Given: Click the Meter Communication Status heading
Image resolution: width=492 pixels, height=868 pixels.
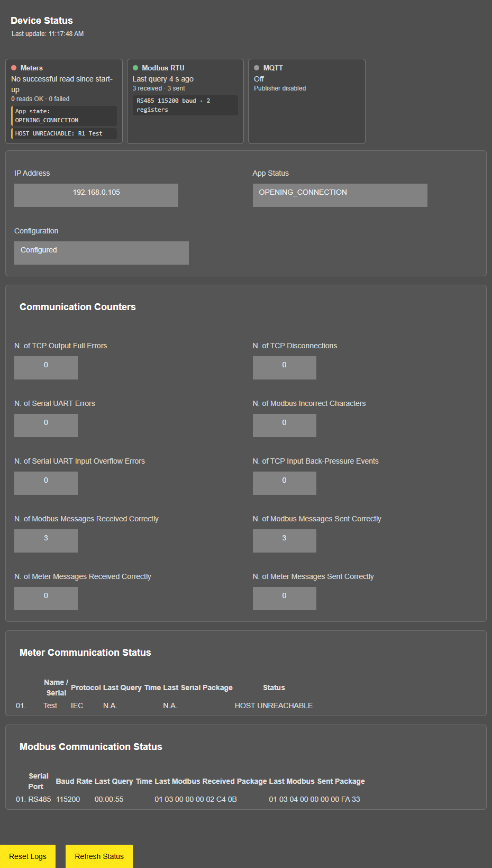Looking at the screenshot, I should click(x=85, y=653).
